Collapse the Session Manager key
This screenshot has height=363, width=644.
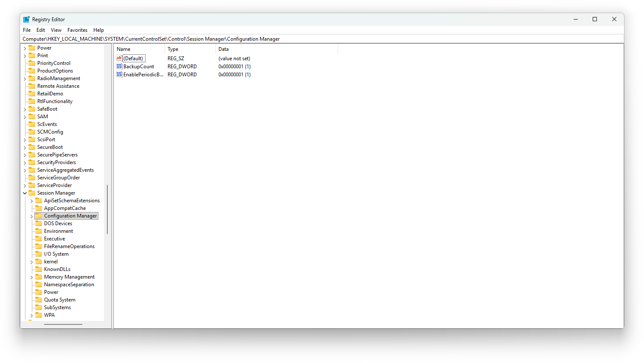(25, 193)
